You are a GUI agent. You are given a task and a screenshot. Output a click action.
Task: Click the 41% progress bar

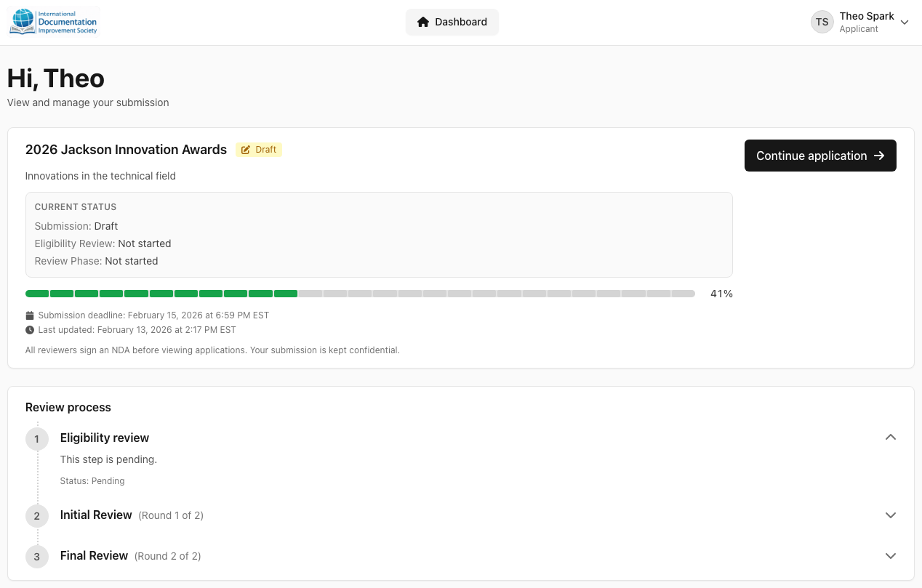pyautogui.click(x=360, y=294)
